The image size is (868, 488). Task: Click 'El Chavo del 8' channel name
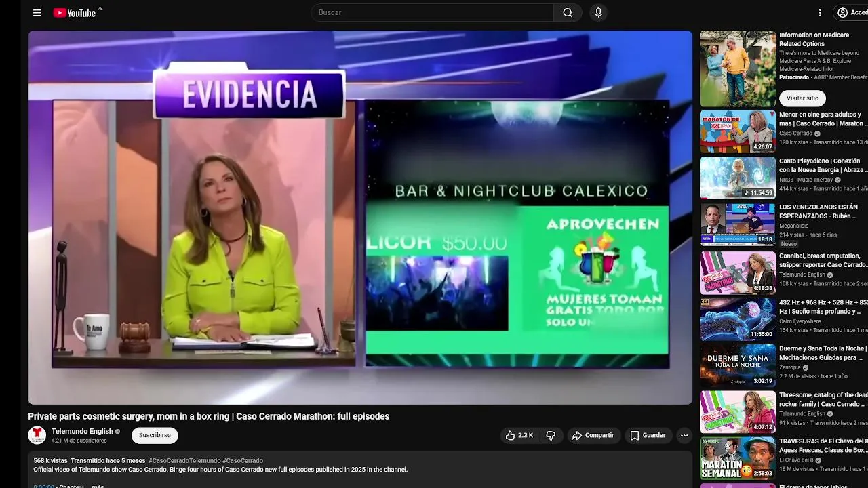[x=796, y=460]
